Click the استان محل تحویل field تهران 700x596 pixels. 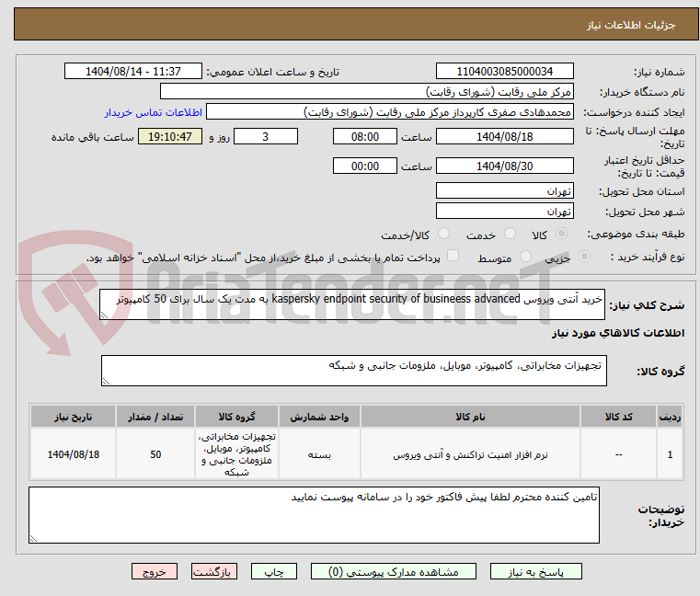504,190
